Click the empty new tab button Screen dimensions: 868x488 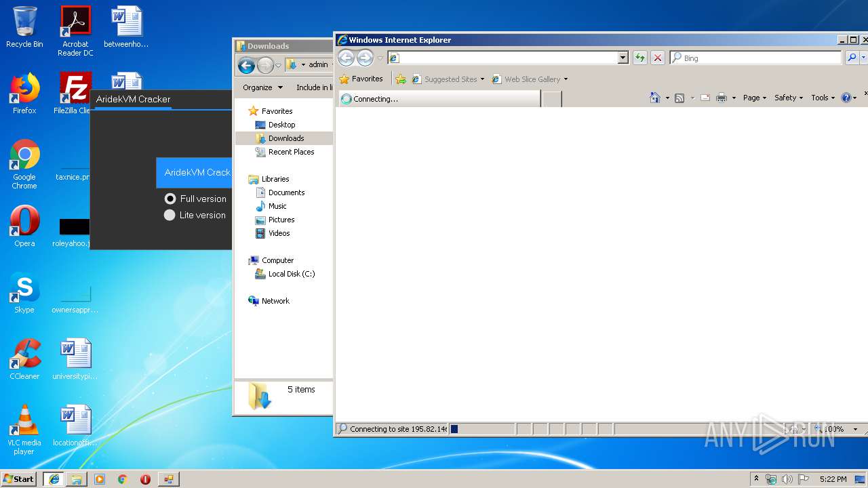click(x=552, y=99)
